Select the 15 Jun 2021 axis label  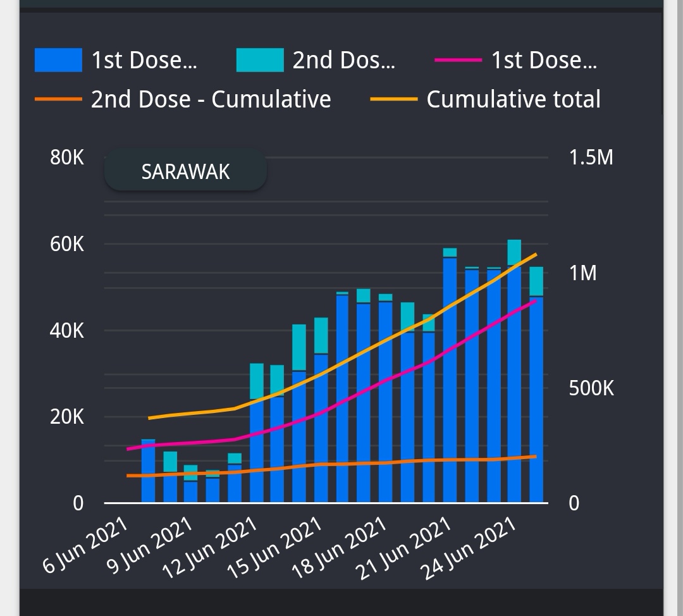coord(274,548)
